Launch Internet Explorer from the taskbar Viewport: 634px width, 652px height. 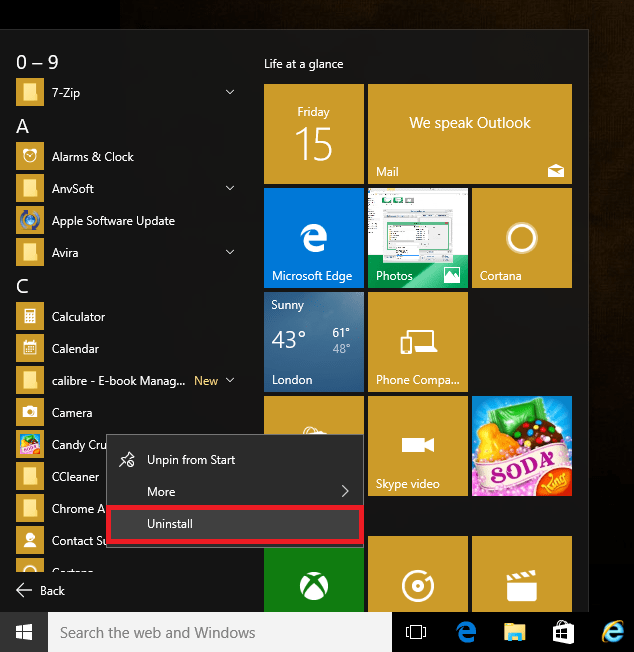pyautogui.click(x=613, y=632)
